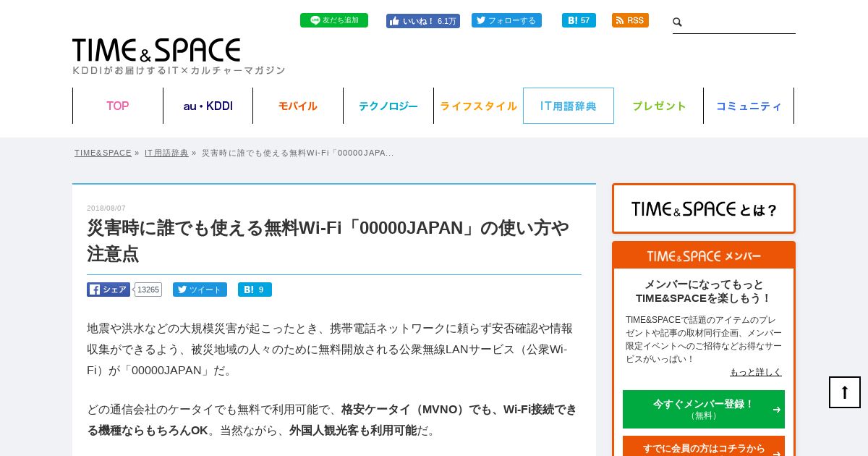868x456 pixels.
Task: Click the 13265 share count bubble
Action: [x=148, y=290]
